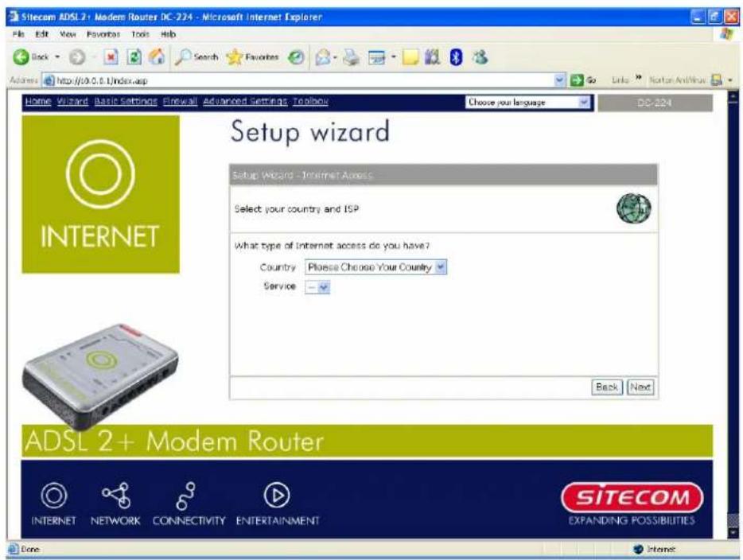Click the yellow Discuss note icon
The image size is (743, 560).
click(410, 57)
